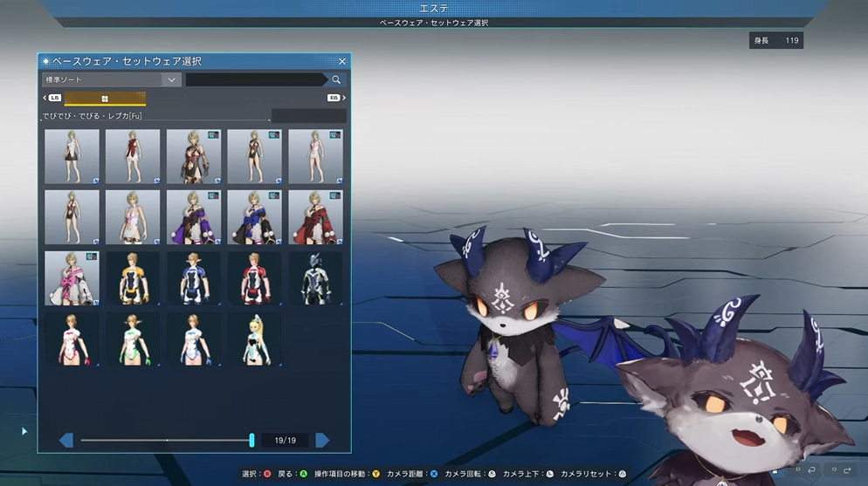Select the blue kimono outfit thumbnail
The height and width of the screenshot is (486, 868).
255,217
